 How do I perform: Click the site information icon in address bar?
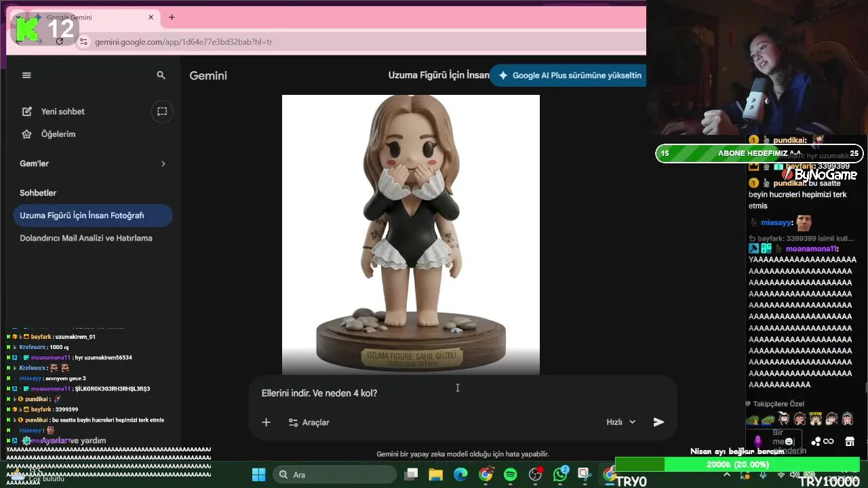pos(83,41)
